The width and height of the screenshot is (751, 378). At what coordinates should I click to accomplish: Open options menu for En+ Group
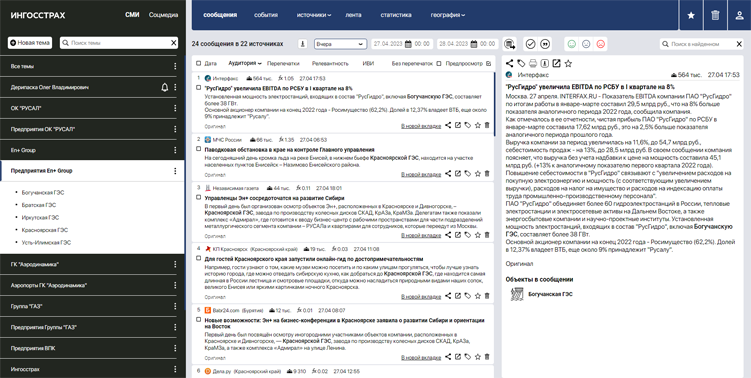[x=175, y=150]
